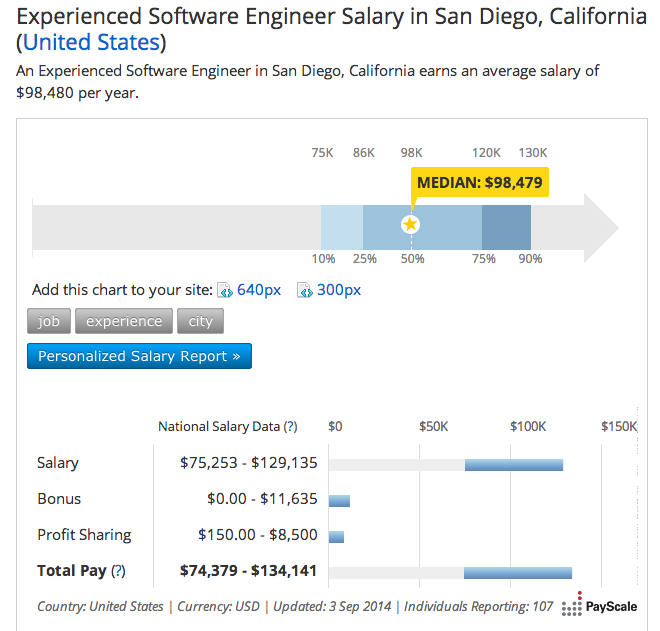Click the National Salary Data help (?) link
The height and width of the screenshot is (631, 660).
click(x=290, y=426)
